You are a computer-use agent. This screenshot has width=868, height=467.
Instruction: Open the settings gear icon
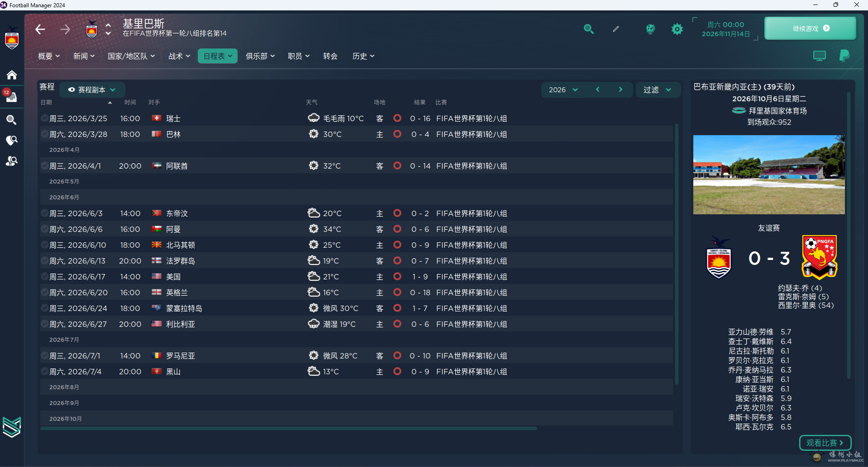pyautogui.click(x=677, y=29)
